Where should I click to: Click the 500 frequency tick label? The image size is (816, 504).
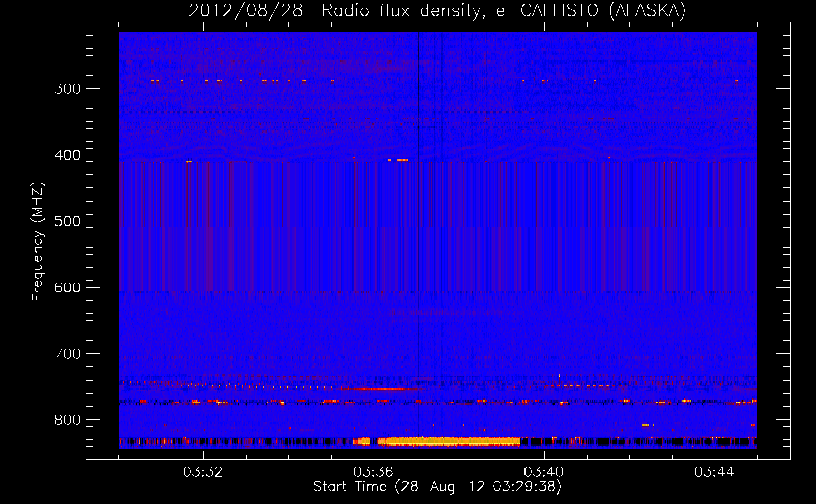point(67,221)
